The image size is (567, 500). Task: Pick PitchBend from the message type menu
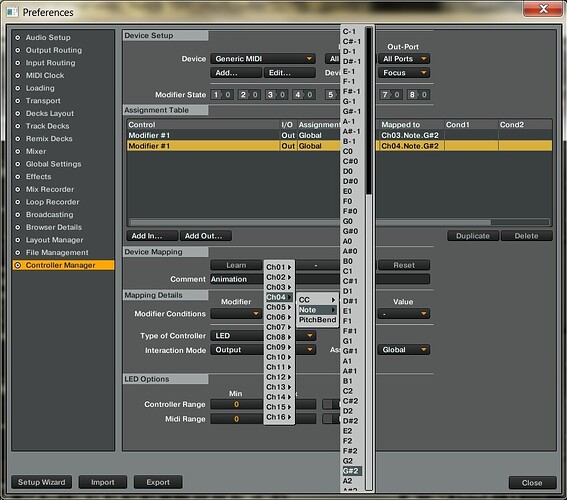pos(317,320)
